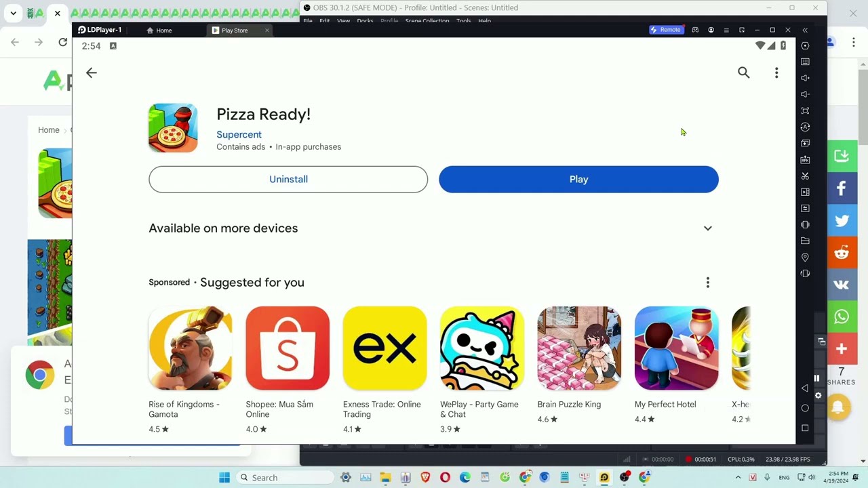868x488 pixels.
Task: Open the OBS Help menu
Action: coord(484,21)
